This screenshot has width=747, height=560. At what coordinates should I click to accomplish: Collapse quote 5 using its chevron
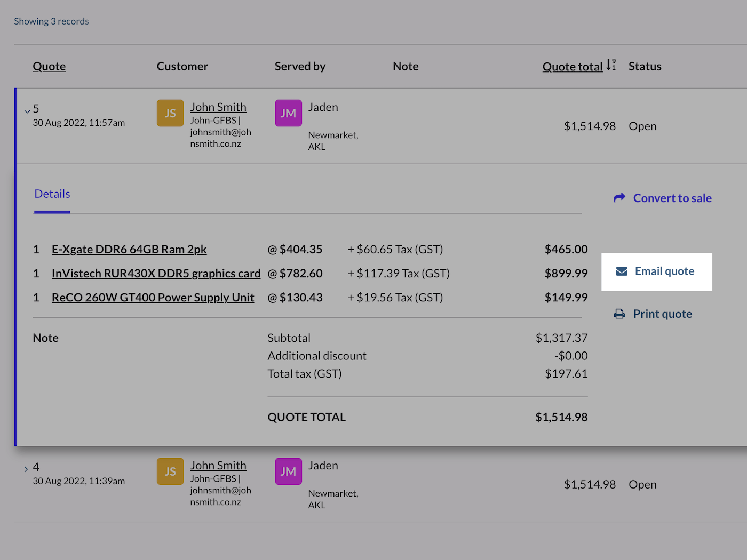coord(27,111)
